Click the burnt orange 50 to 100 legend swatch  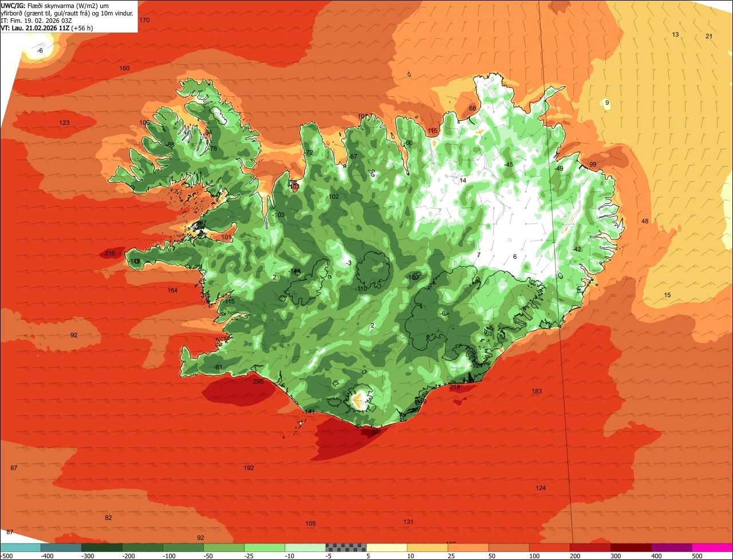[x=509, y=547]
